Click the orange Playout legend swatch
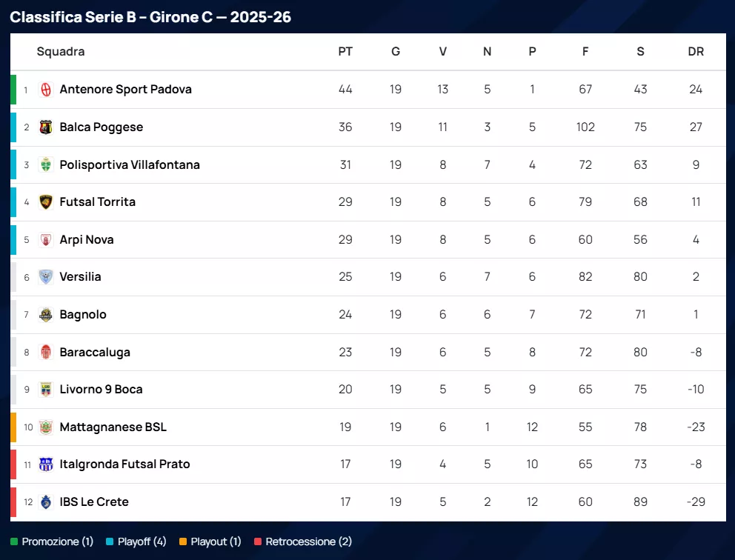The width and height of the screenshot is (735, 560). click(183, 542)
